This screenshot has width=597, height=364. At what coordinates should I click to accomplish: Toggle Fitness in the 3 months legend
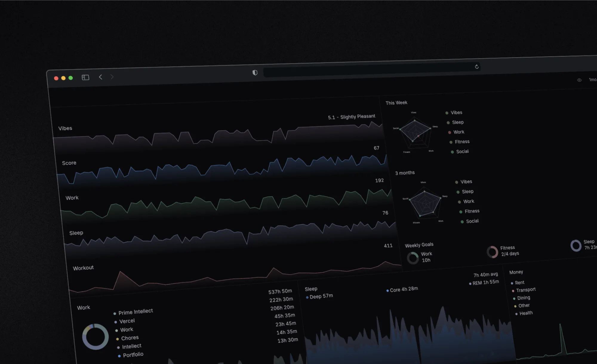tap(469, 211)
